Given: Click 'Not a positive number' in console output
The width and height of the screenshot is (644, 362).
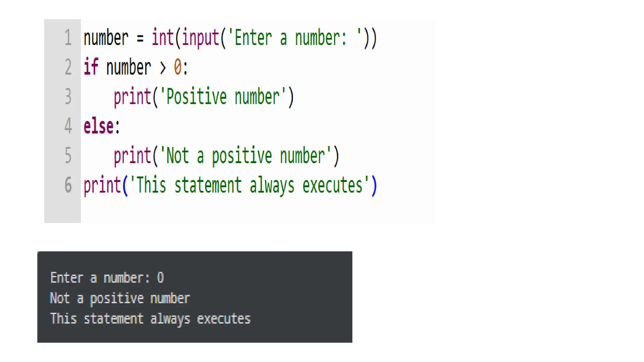Looking at the screenshot, I should (x=120, y=299).
